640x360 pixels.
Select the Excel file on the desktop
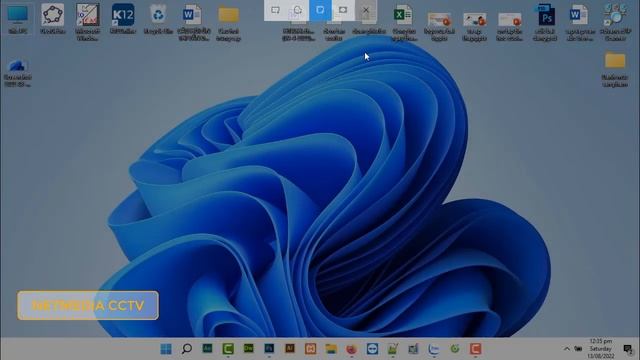pos(404,23)
